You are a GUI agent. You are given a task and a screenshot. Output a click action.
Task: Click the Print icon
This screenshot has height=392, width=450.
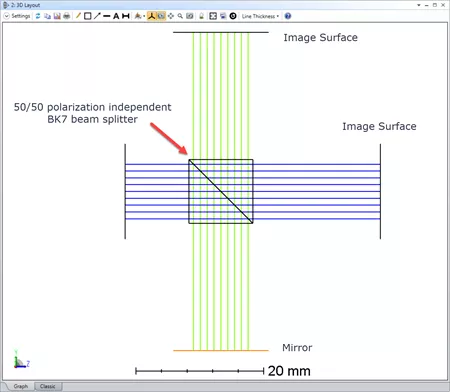coord(67,16)
